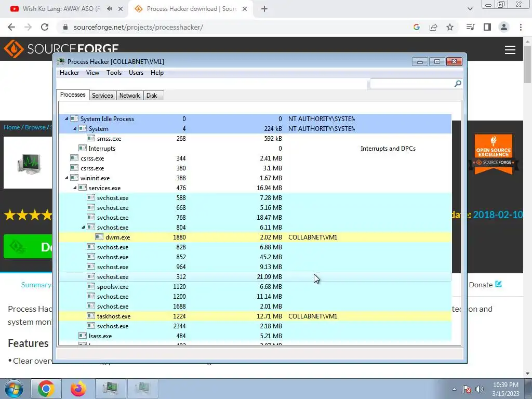Select the Processes tab

point(73,95)
